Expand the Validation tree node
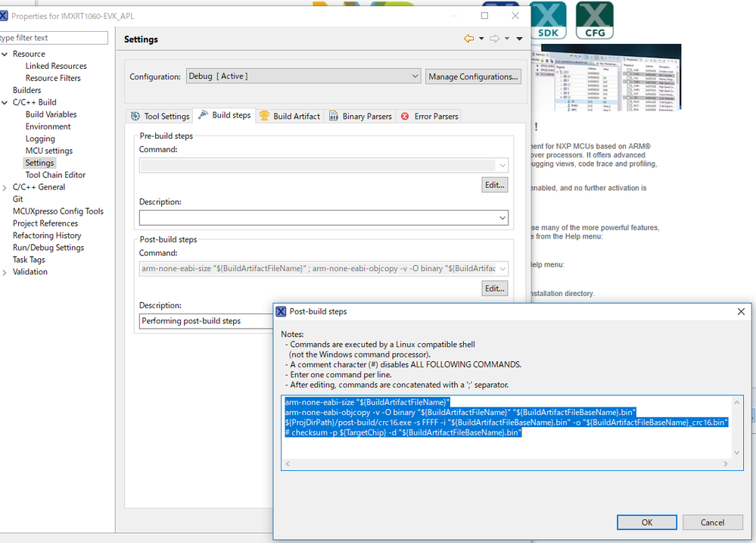Screen dimensions: 756x543 click(5, 272)
